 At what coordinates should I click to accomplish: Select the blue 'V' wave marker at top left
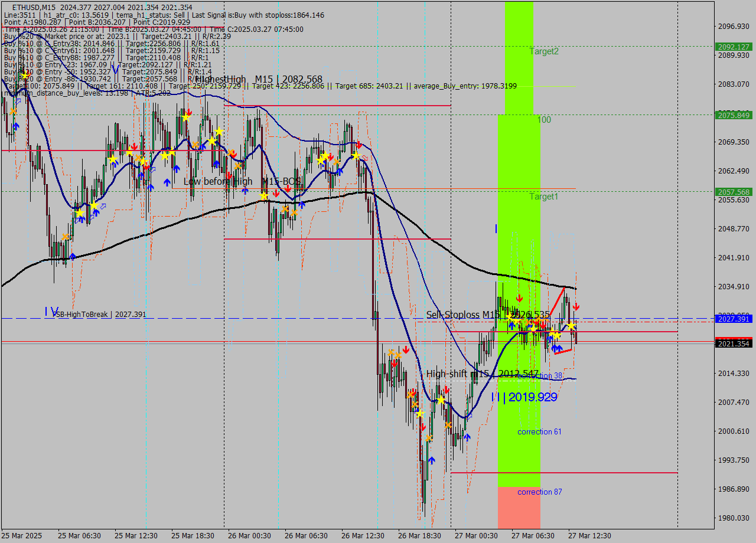[x=116, y=70]
